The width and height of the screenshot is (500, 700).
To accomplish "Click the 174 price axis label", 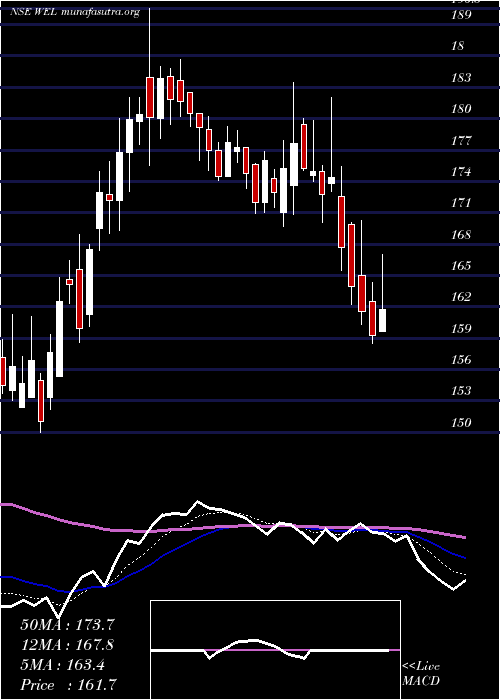I will point(462,172).
